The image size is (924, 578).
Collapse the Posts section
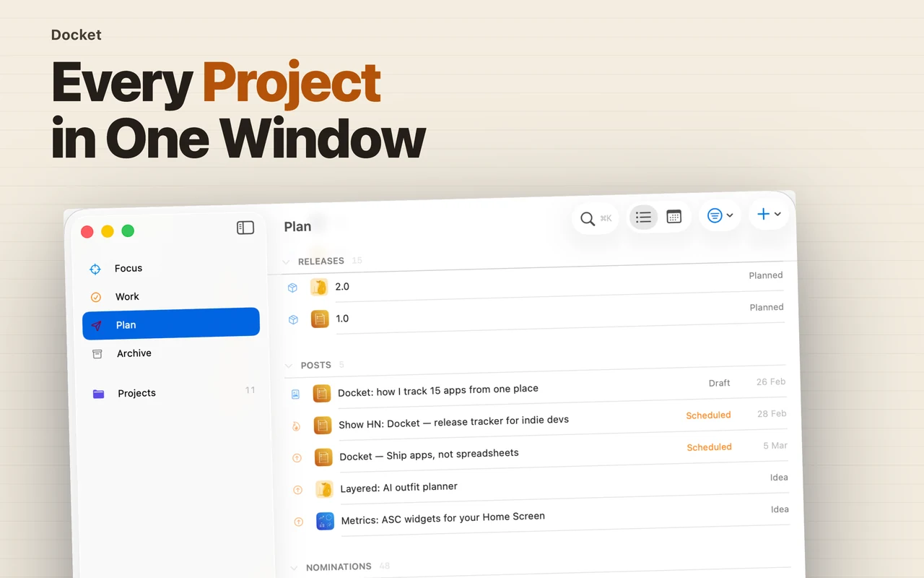pos(289,366)
